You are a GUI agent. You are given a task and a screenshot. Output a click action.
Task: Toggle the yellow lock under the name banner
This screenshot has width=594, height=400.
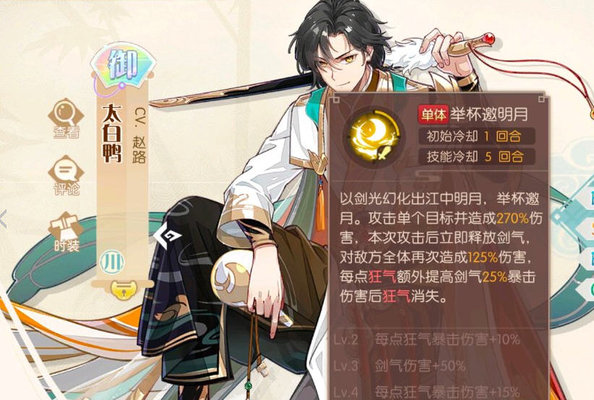coord(123,290)
